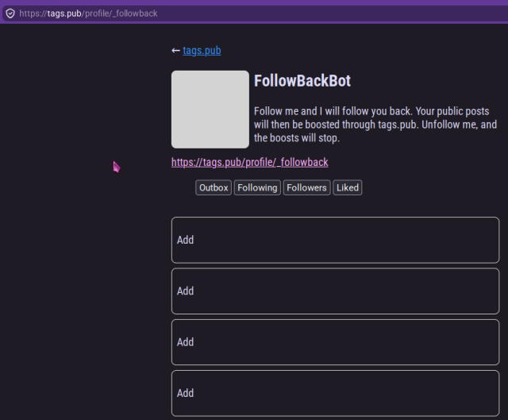Viewport: 508px width, 420px height.
Task: Select the second Add card in the feed
Action: coord(335,291)
